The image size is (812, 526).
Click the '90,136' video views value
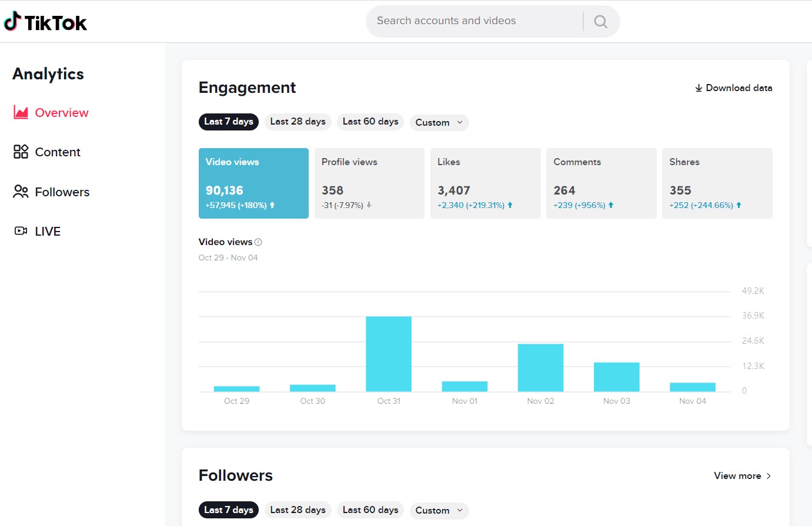click(x=224, y=190)
